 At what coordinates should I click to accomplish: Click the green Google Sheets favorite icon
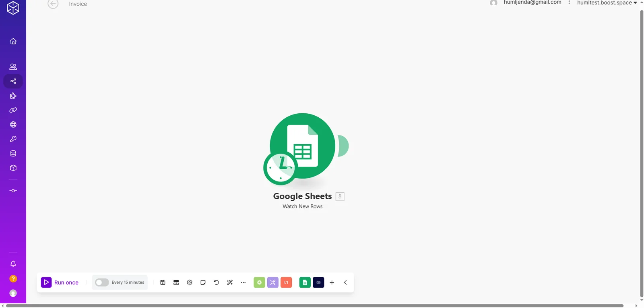[x=305, y=283]
